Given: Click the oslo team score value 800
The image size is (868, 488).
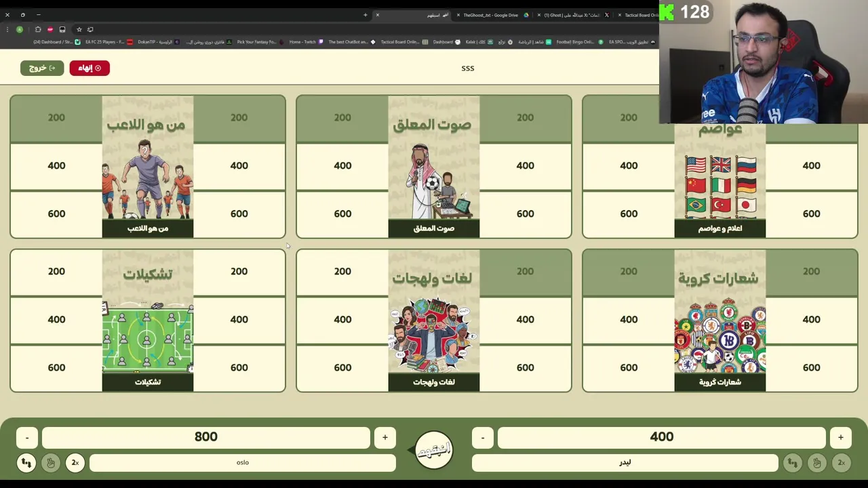Looking at the screenshot, I should click(x=206, y=438).
